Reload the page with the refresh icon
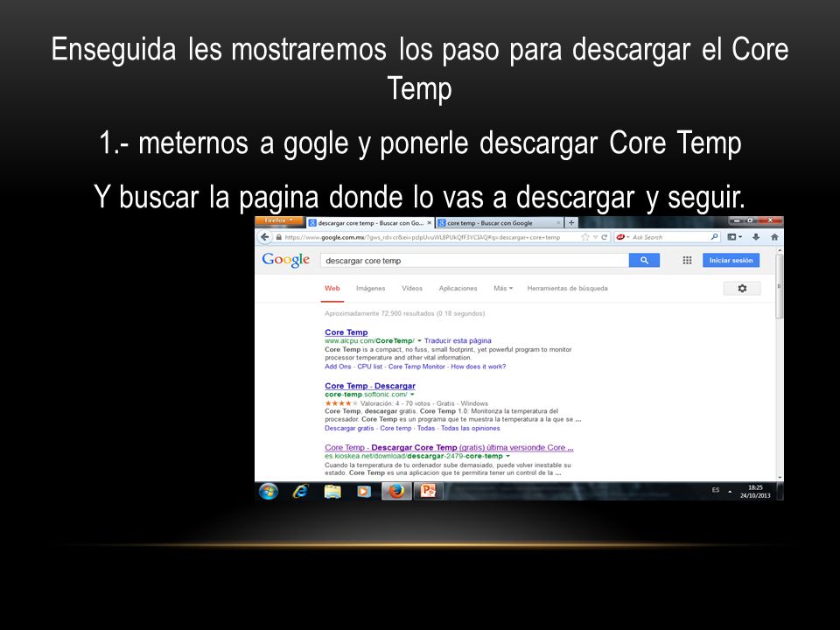840x630 pixels. pos(605,237)
